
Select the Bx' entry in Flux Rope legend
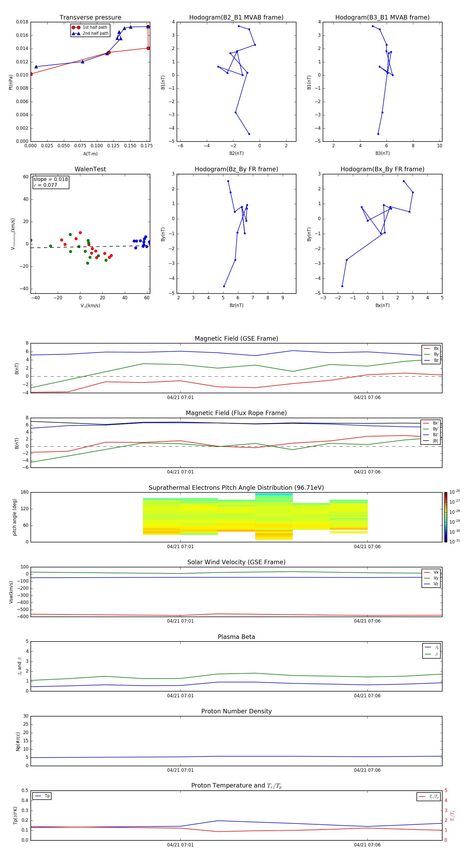(431, 423)
